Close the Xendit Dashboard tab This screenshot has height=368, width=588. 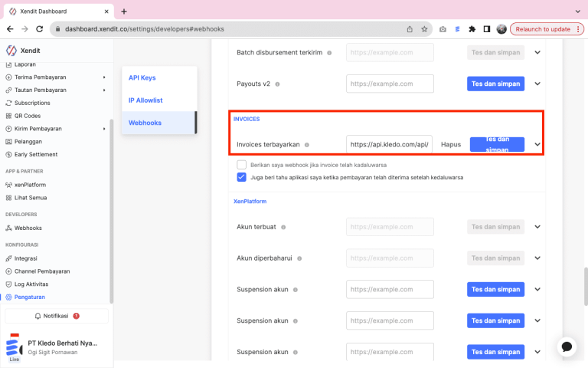pyautogui.click(x=106, y=11)
